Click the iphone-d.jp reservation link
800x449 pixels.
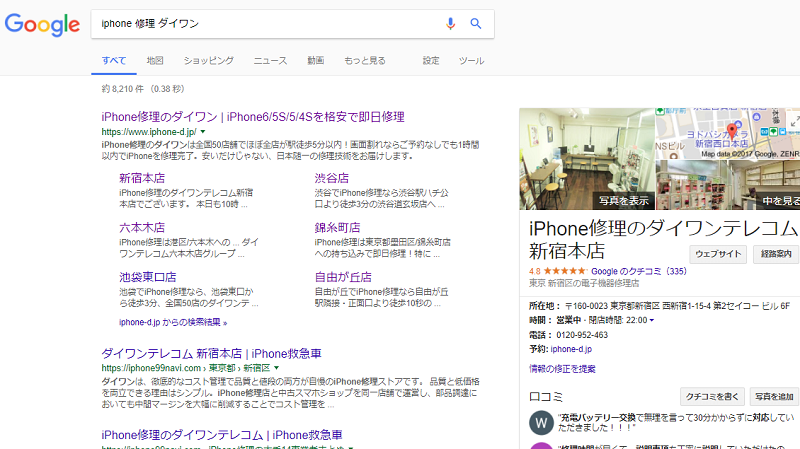tap(571, 350)
